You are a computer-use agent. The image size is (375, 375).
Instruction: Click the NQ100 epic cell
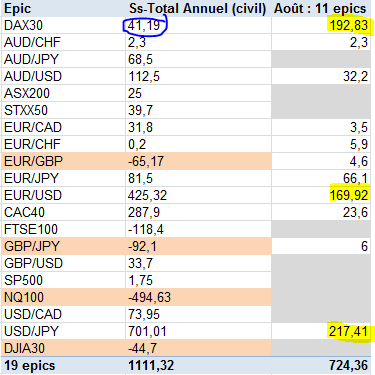pos(64,297)
